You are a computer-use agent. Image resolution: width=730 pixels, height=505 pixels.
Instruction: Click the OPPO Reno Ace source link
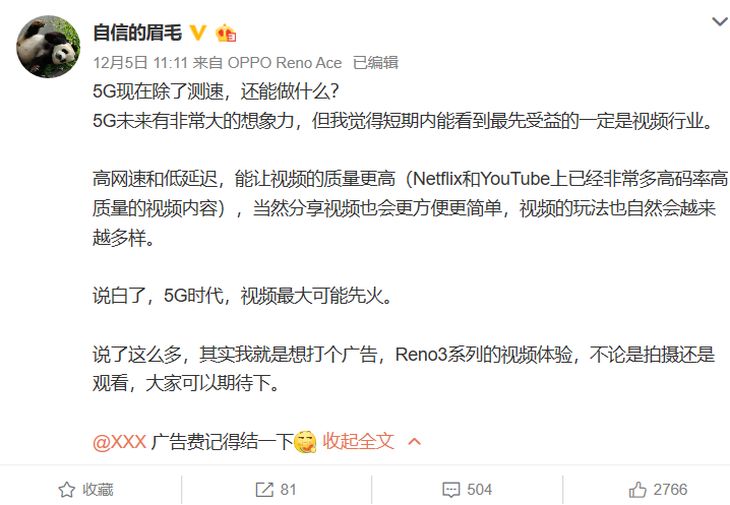coord(284,62)
